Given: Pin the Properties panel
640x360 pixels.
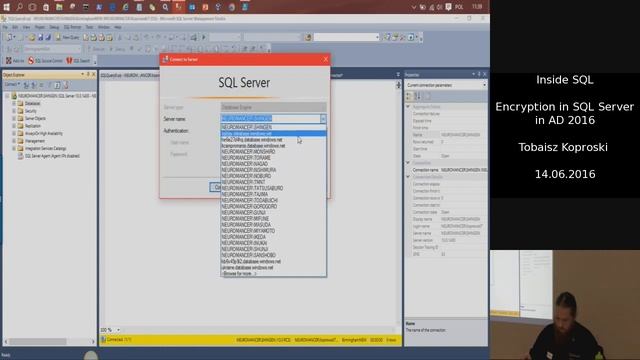Looking at the screenshot, I should point(479,75).
